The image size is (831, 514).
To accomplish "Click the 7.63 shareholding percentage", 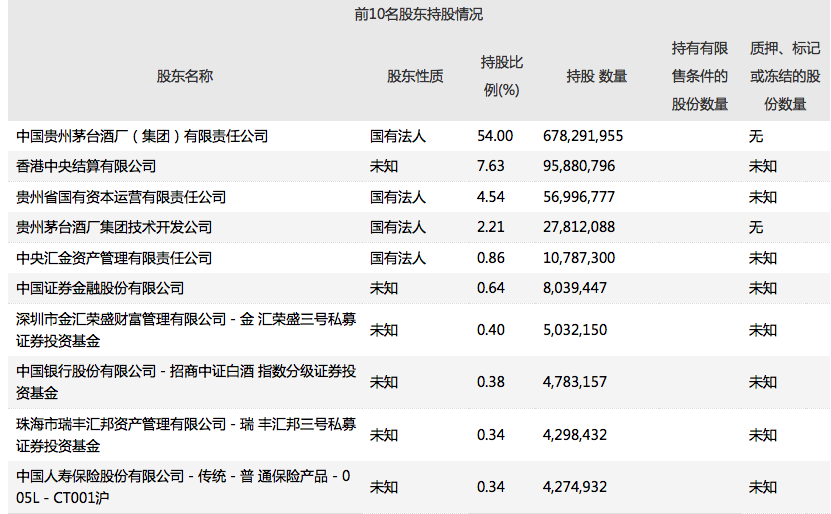I will tap(491, 166).
